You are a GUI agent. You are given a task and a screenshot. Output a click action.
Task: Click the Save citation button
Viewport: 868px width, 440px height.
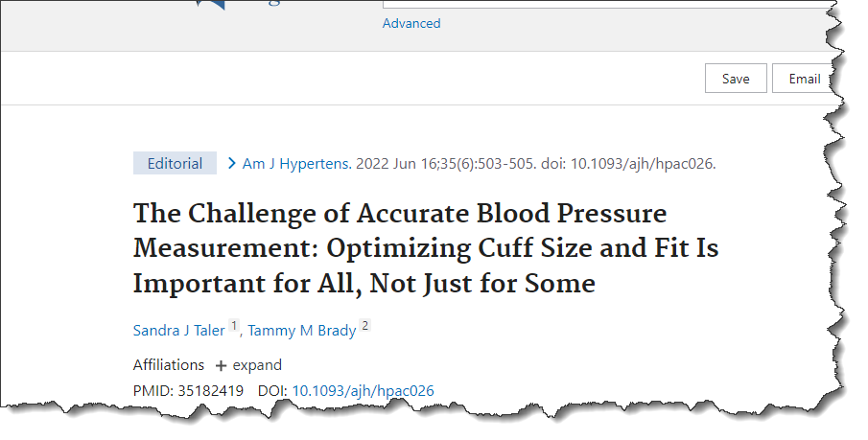click(736, 79)
